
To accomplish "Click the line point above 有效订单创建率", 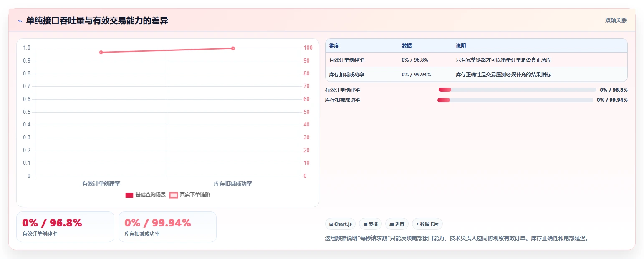I will click(101, 52).
